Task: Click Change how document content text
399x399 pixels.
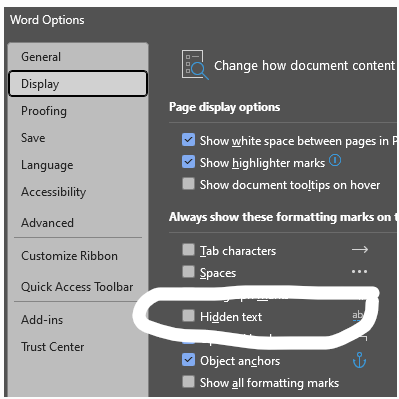Action: (304, 66)
